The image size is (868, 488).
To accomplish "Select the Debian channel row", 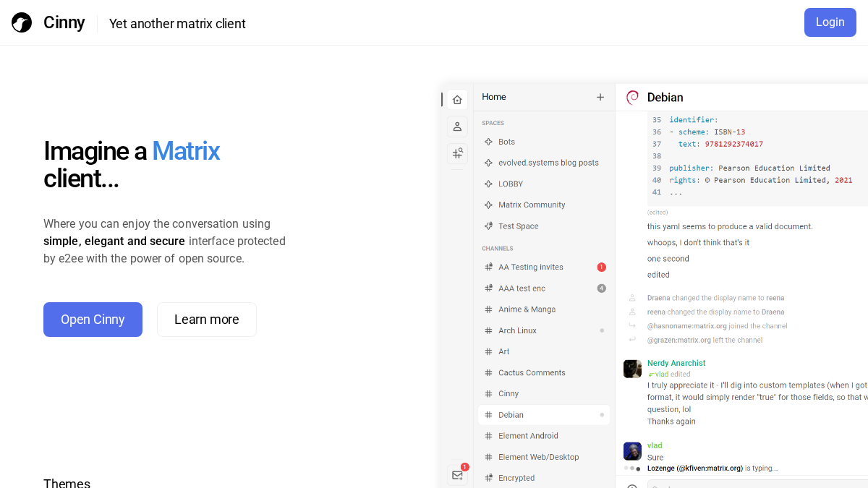I will coord(544,415).
